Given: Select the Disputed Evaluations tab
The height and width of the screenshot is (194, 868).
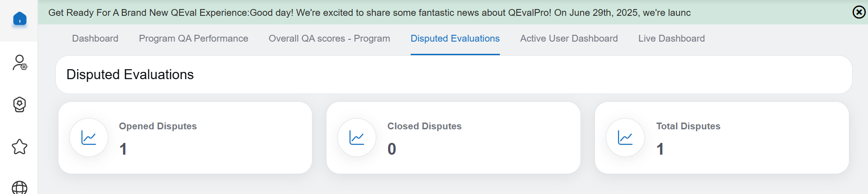Looking at the screenshot, I should 455,39.
